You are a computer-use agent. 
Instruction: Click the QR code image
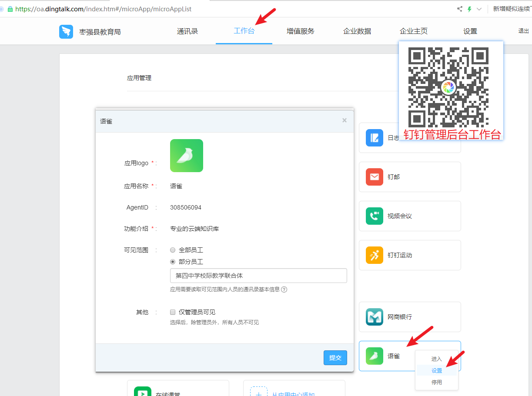(x=448, y=87)
